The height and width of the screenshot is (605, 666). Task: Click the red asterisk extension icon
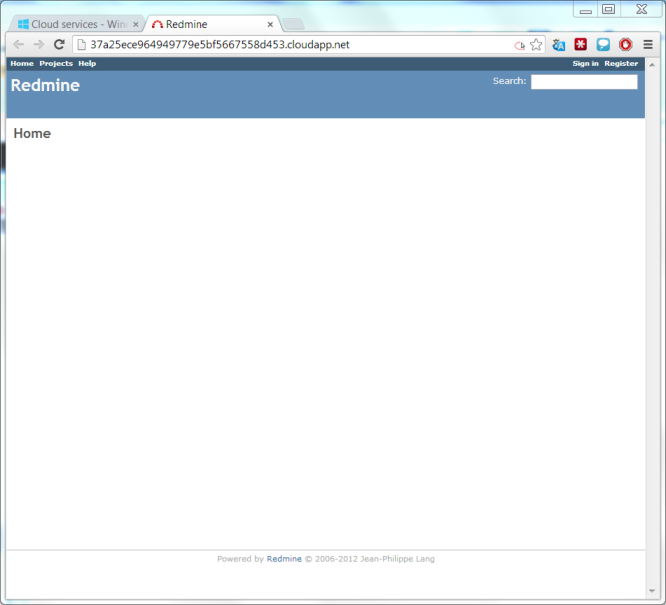[581, 44]
